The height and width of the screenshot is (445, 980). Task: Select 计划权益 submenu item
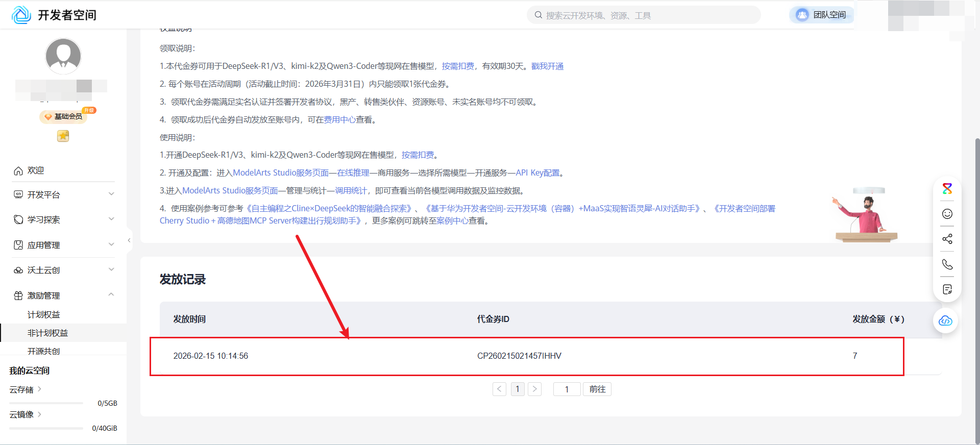[x=44, y=315]
